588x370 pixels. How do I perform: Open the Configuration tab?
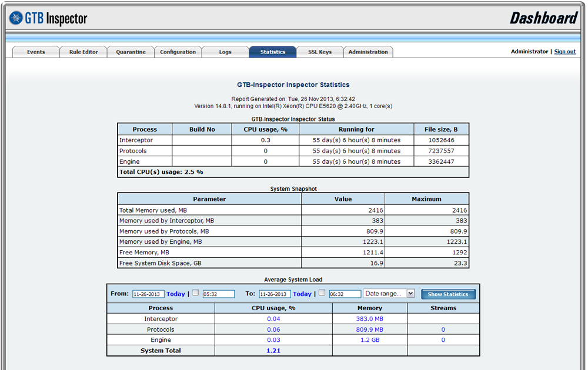coord(178,52)
